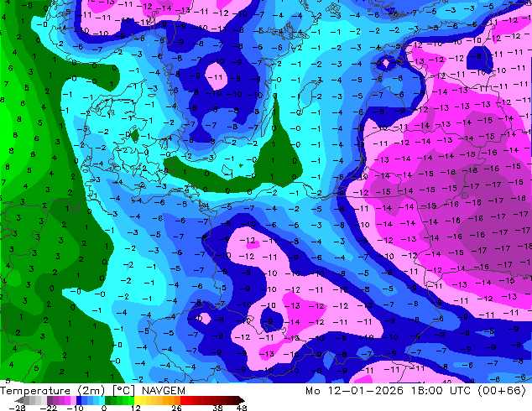Click the magenta swatch in the legend
532x411 pixels.
[x=67, y=400]
